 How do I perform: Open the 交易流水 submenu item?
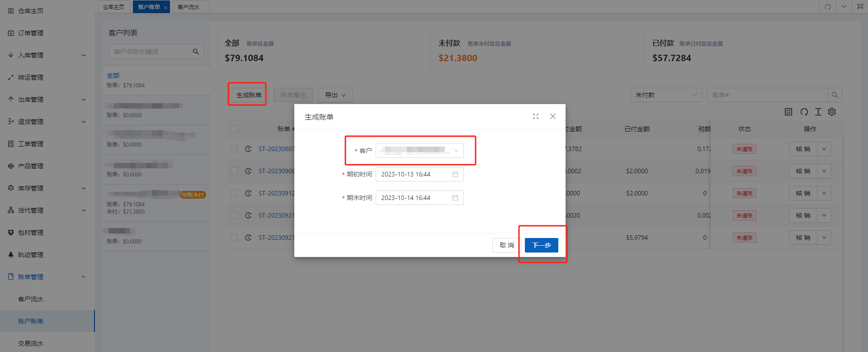[31, 343]
